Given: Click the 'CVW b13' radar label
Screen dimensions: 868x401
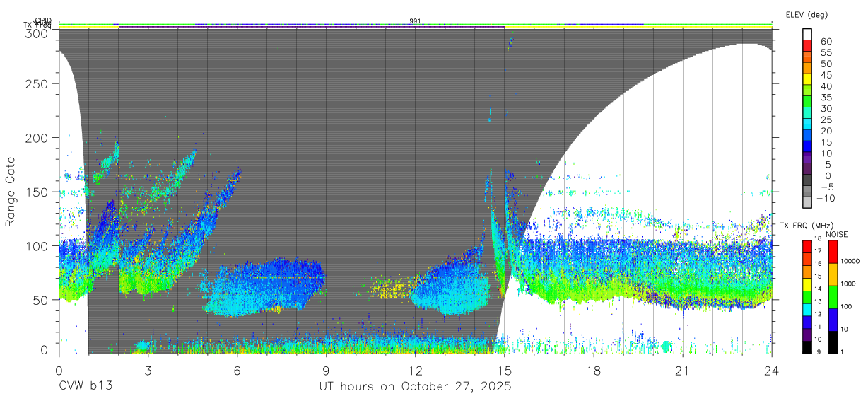Looking at the screenshot, I should coord(85,387).
